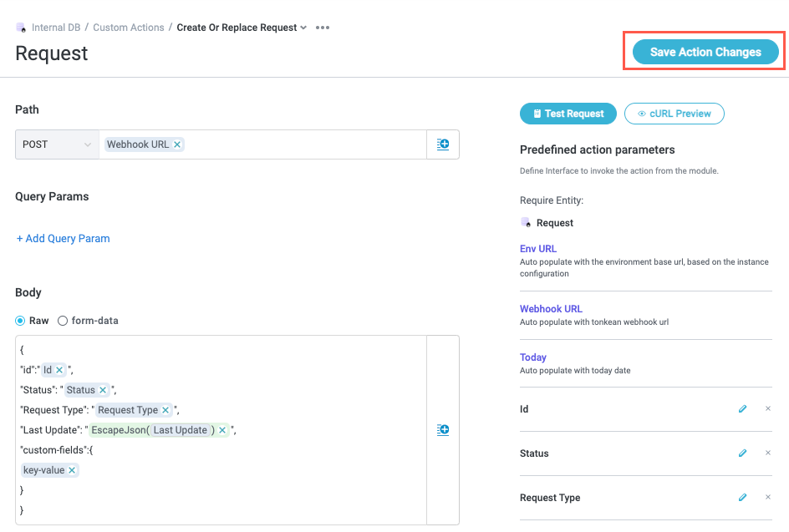Remove the Webhook URL tag from Path

(x=178, y=144)
